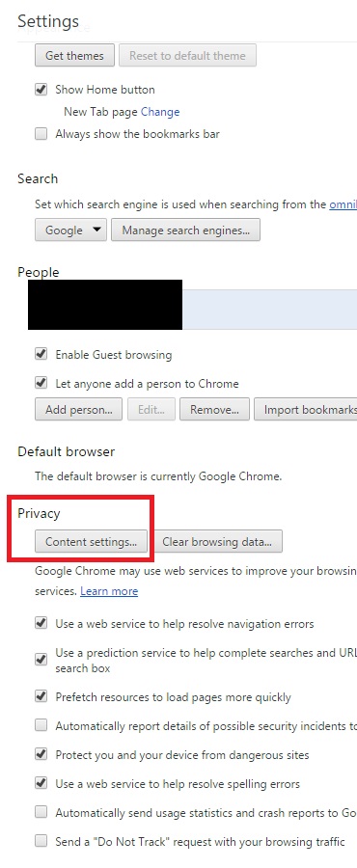Open the Learn more link
Screen dimensions: 357x868
pos(109,591)
